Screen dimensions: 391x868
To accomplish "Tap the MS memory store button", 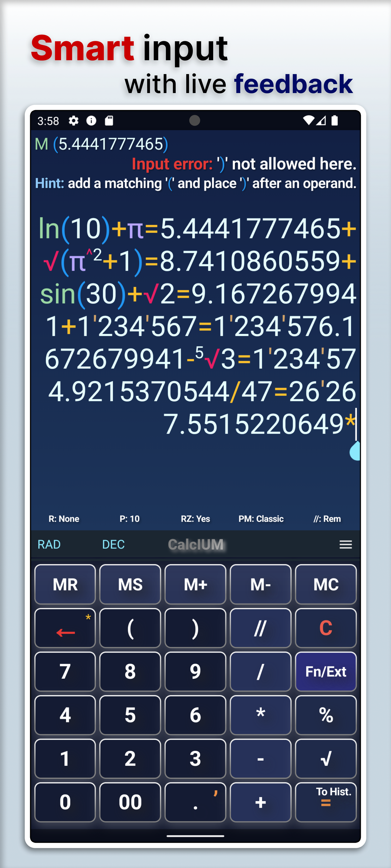I will (x=130, y=584).
